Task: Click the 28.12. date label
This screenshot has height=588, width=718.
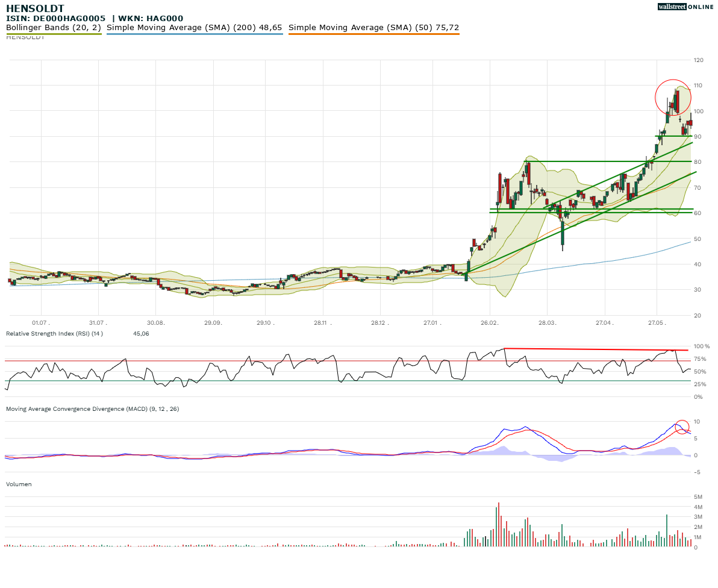Action: [x=380, y=323]
